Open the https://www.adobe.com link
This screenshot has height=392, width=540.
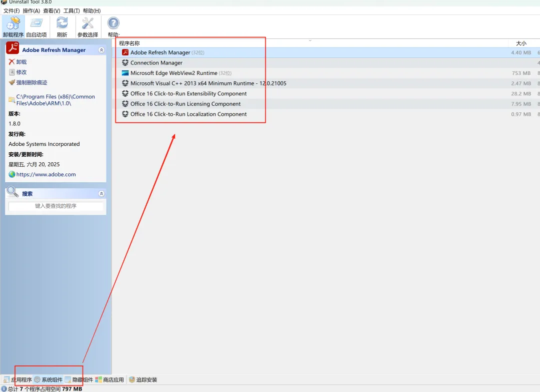pyautogui.click(x=46, y=174)
